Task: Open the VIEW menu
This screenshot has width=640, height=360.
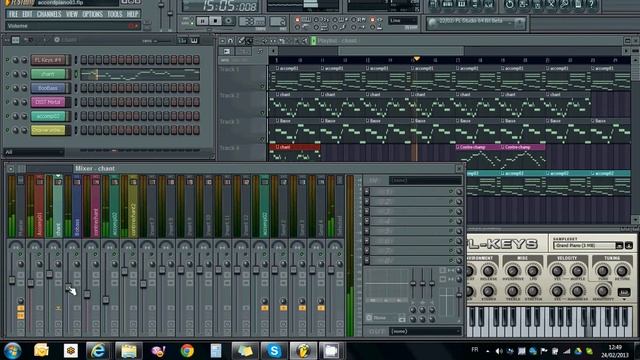Action: 72,14
